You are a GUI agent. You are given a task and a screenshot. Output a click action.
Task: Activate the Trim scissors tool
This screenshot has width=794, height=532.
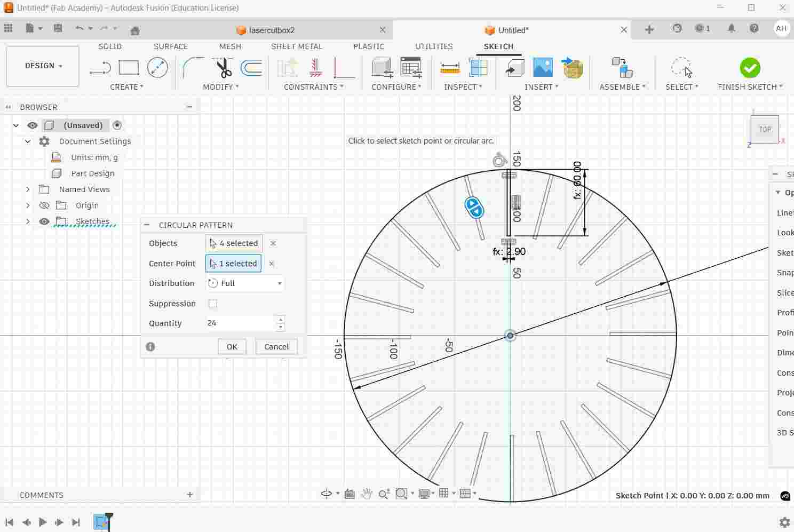coord(223,68)
